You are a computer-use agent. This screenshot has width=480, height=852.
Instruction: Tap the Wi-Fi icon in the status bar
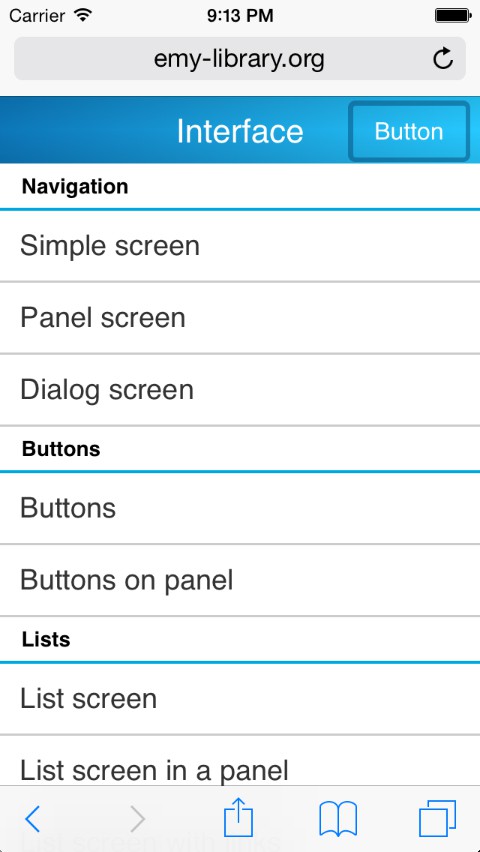pyautogui.click(x=82, y=15)
